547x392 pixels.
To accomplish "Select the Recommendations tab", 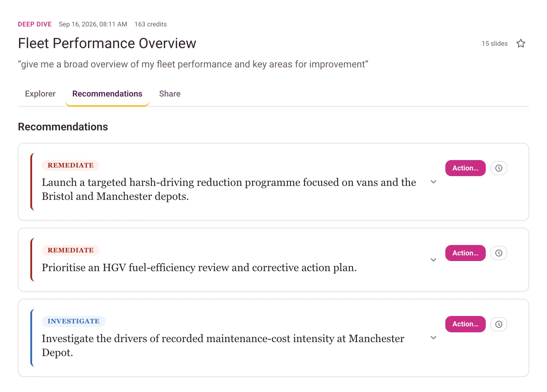I will pyautogui.click(x=107, y=94).
